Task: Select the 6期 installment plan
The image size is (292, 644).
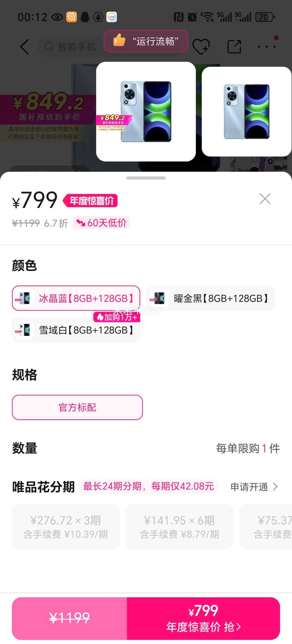Action: click(x=179, y=527)
